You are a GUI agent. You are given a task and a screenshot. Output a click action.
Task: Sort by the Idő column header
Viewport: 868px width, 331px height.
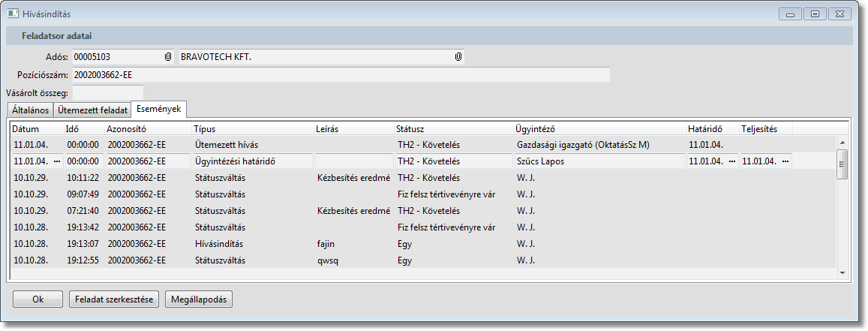tap(83, 129)
